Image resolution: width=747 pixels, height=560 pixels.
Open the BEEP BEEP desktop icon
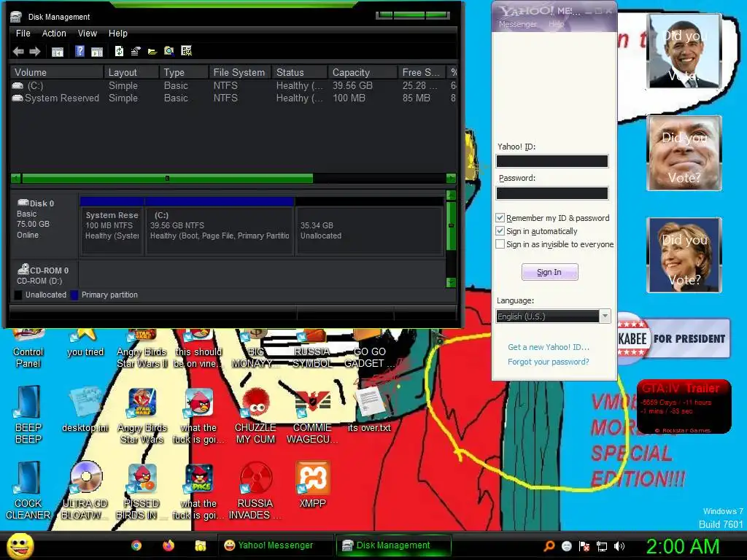(x=28, y=414)
